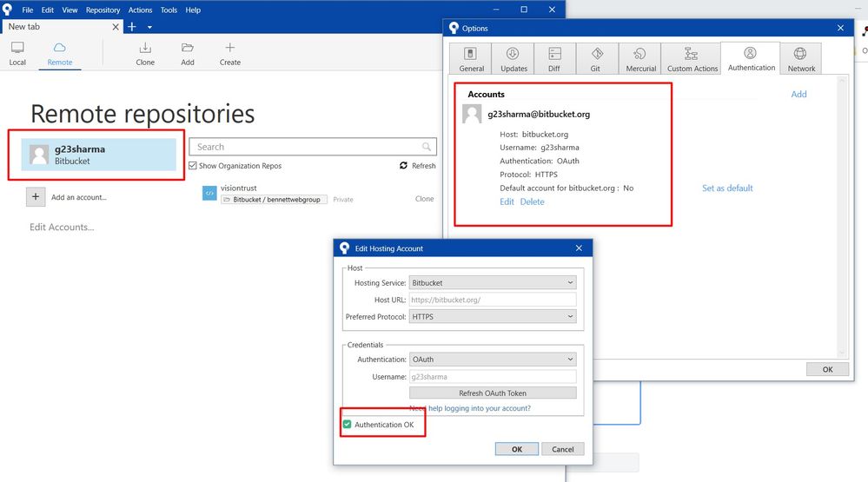Open the Custom Actions options tab

coord(692,59)
